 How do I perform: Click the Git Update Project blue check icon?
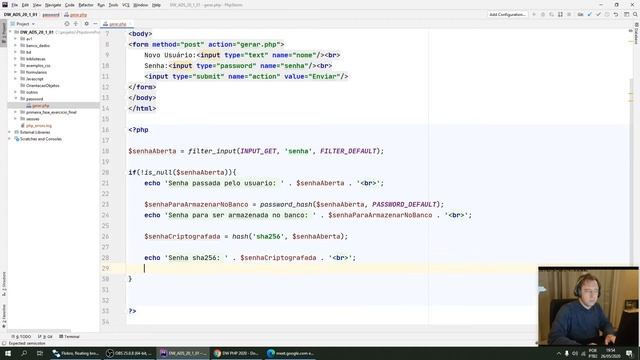click(x=589, y=14)
